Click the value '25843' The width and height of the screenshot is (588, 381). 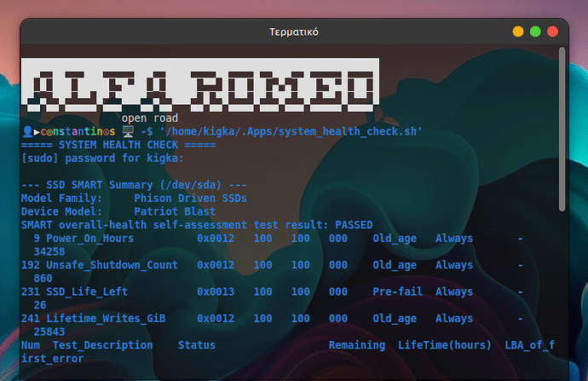click(x=49, y=332)
